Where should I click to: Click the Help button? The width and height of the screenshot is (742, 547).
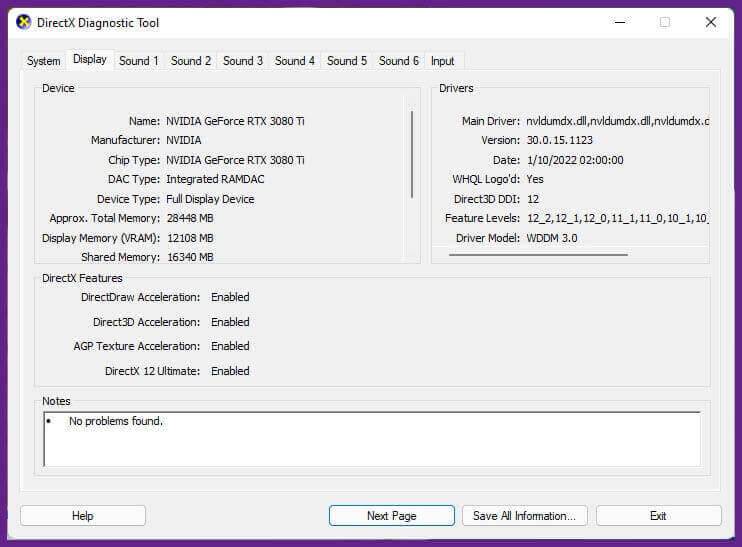83,515
